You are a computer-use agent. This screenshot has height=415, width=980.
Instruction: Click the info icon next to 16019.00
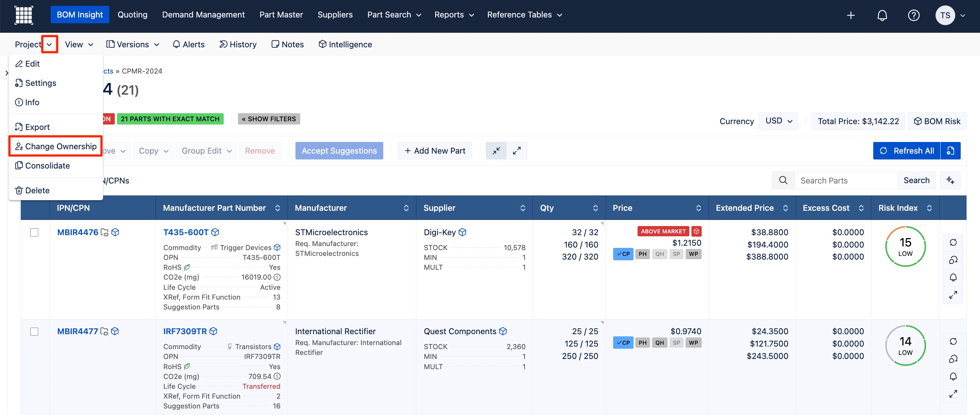pos(277,277)
